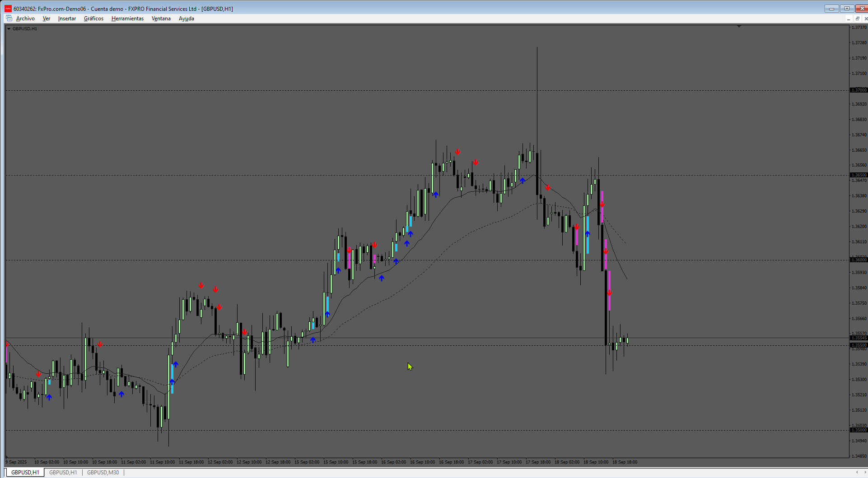Open the Ayuda menu
The image size is (868, 478).
tap(187, 19)
